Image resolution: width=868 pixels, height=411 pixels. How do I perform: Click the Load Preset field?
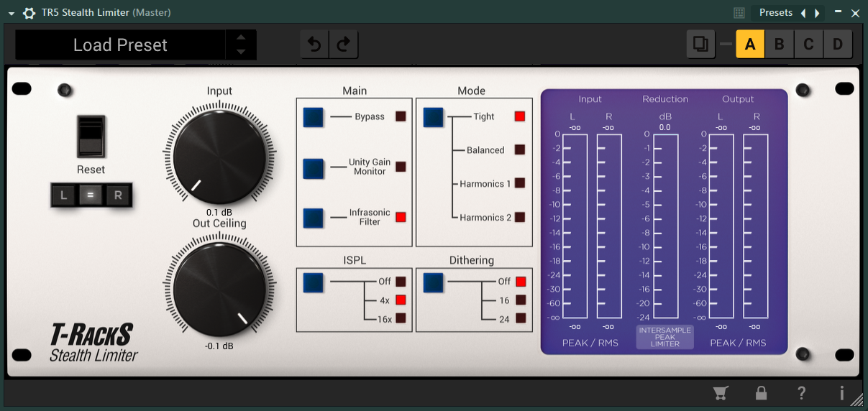point(120,45)
